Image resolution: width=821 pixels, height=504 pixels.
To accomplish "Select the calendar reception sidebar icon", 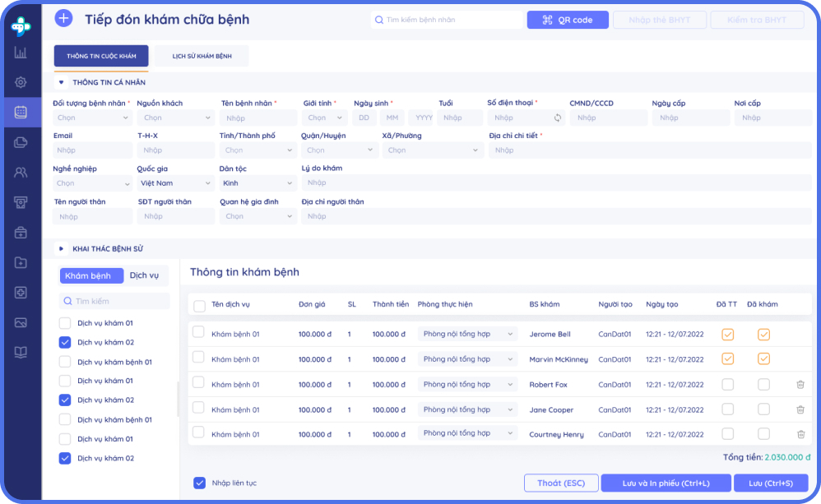I will coord(21,112).
